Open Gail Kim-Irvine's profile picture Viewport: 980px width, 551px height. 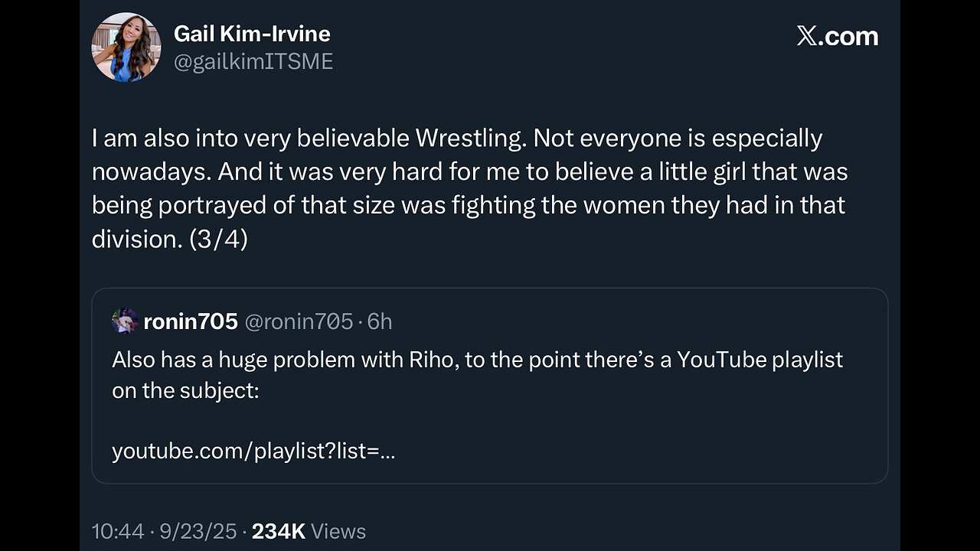click(126, 47)
